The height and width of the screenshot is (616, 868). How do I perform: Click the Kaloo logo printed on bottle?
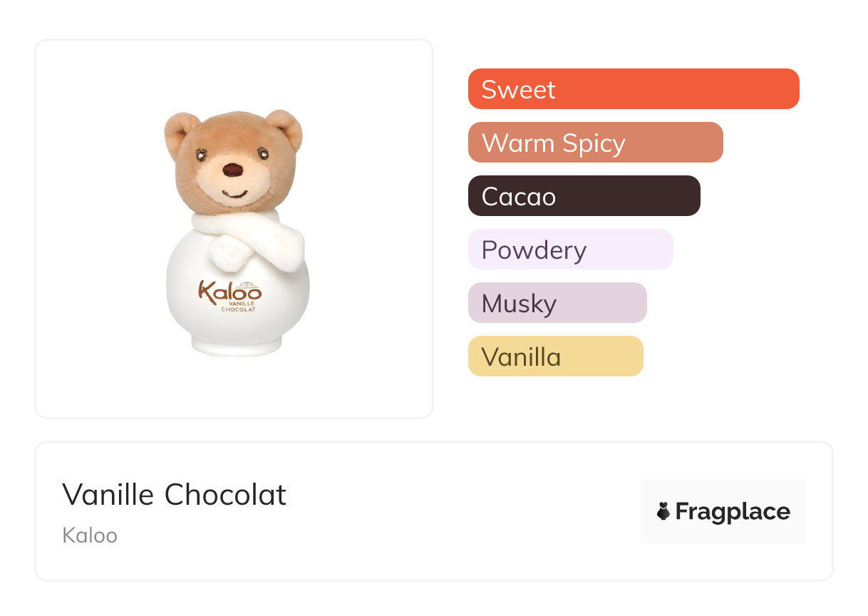(x=229, y=291)
